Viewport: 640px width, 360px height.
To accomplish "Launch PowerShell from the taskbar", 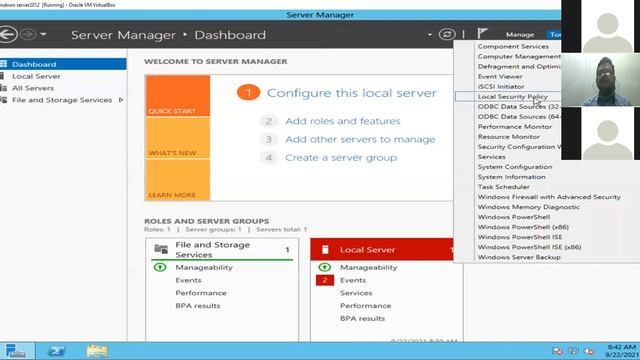I will click(56, 351).
